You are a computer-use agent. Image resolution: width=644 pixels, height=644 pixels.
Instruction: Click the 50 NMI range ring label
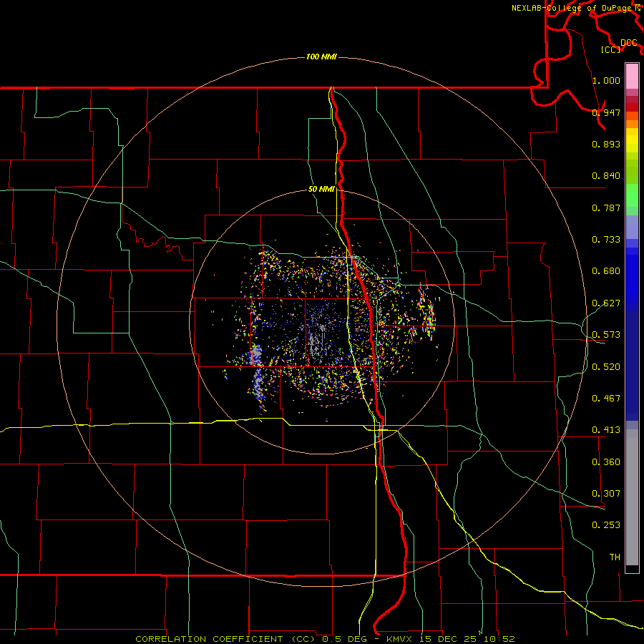321,189
